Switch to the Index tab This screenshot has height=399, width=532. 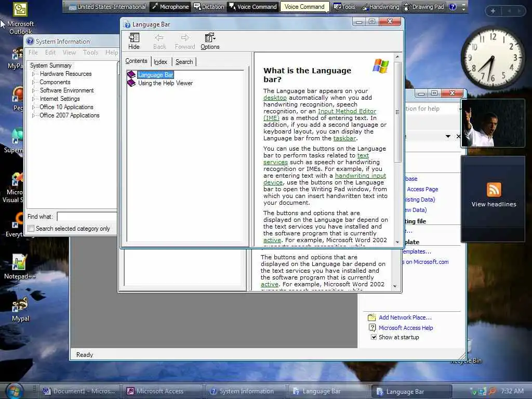[161, 62]
